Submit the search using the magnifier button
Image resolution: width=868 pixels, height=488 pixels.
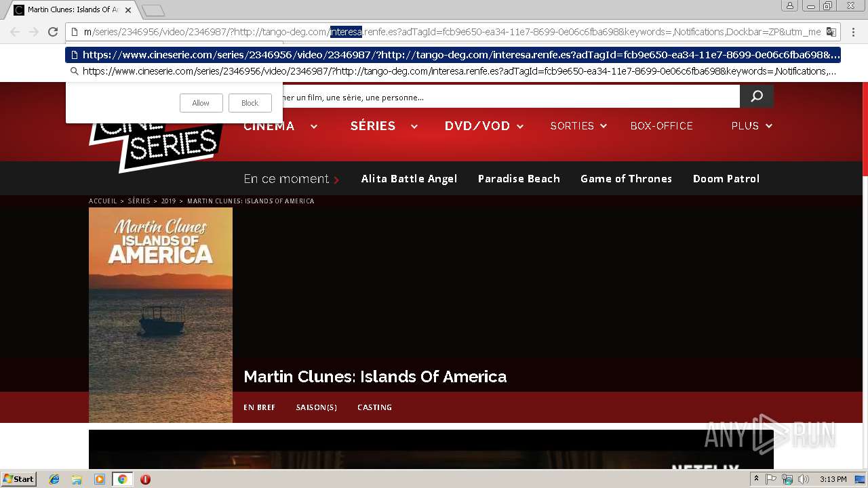757,97
